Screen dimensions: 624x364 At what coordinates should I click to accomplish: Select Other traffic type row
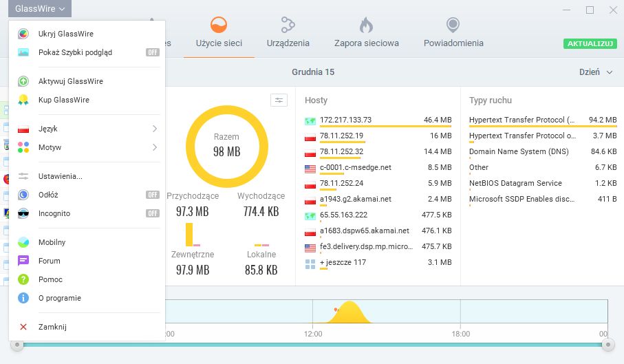543,167
